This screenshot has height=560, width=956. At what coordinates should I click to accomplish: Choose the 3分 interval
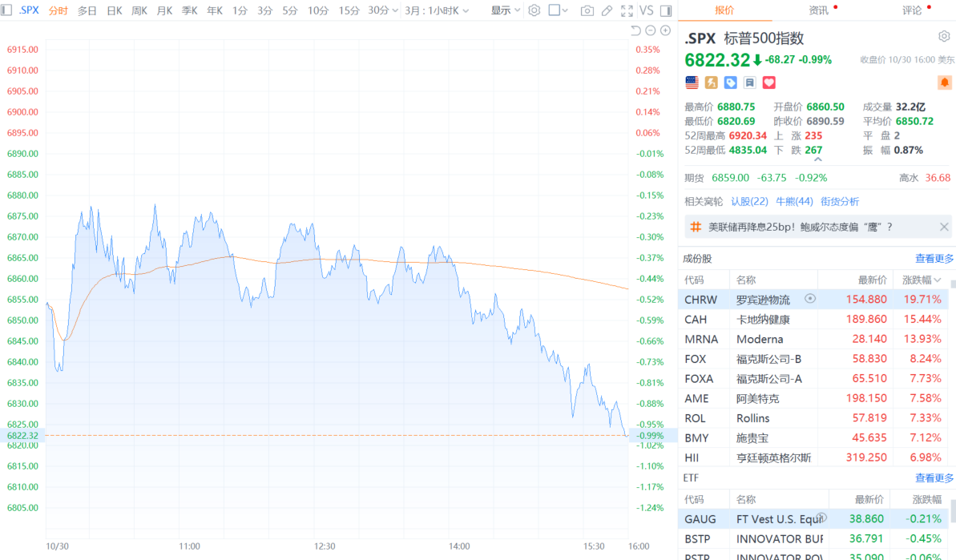[264, 10]
